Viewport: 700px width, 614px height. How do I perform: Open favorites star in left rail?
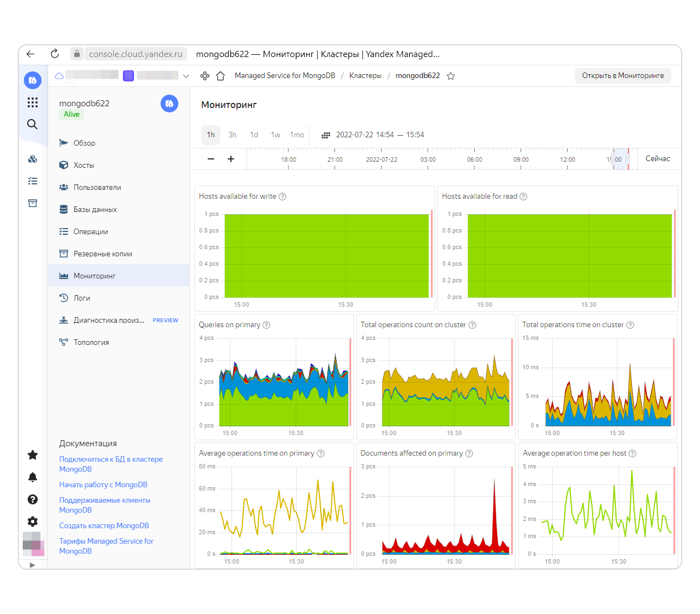[x=33, y=455]
